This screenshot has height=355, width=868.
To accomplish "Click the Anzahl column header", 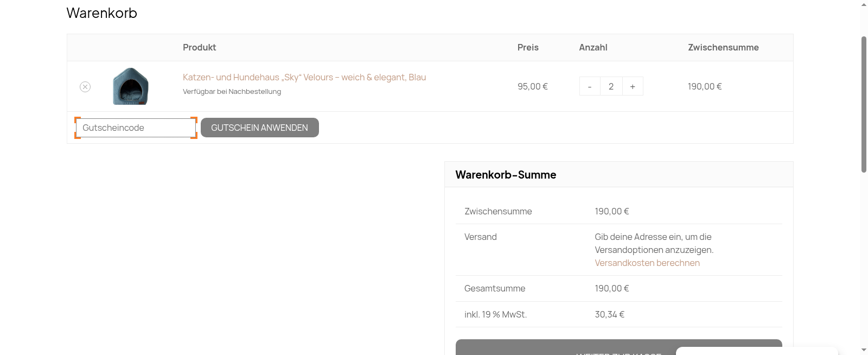I will coord(593,48).
